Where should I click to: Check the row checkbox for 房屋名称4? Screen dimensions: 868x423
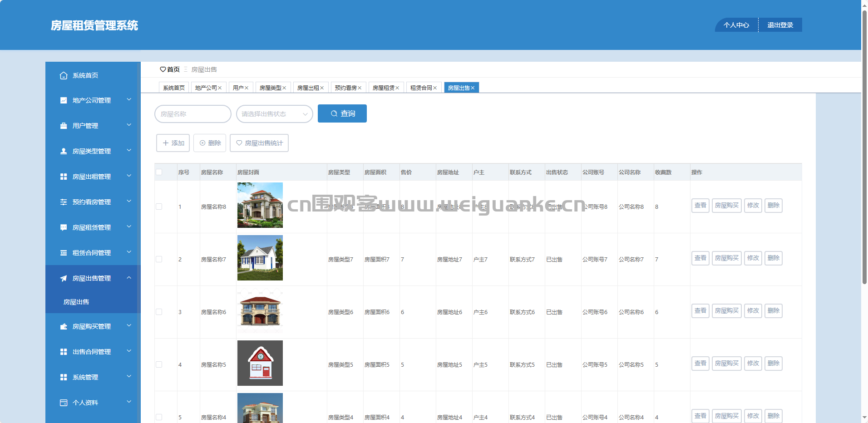tap(159, 417)
